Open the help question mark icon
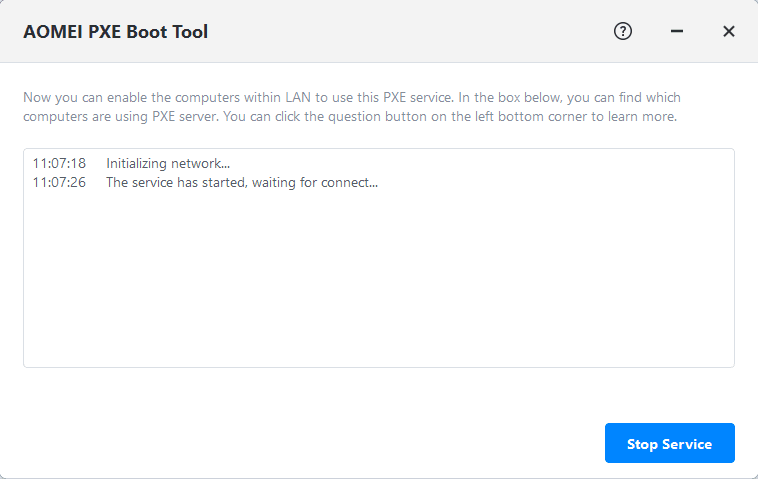The image size is (758, 479). click(623, 31)
